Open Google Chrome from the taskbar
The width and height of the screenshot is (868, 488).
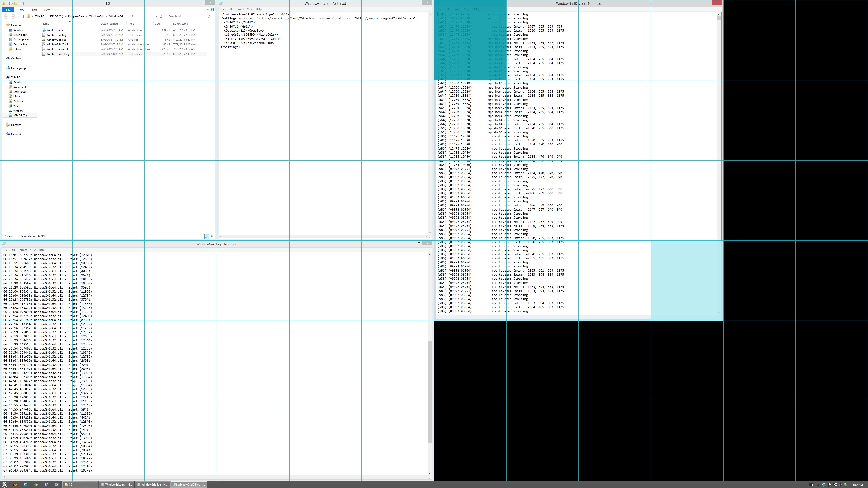click(x=36, y=485)
